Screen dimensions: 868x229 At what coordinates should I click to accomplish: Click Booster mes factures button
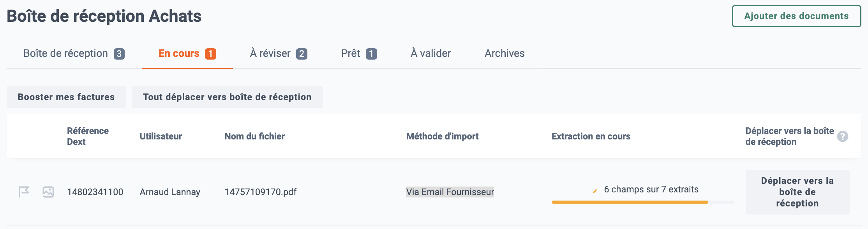[x=66, y=97]
